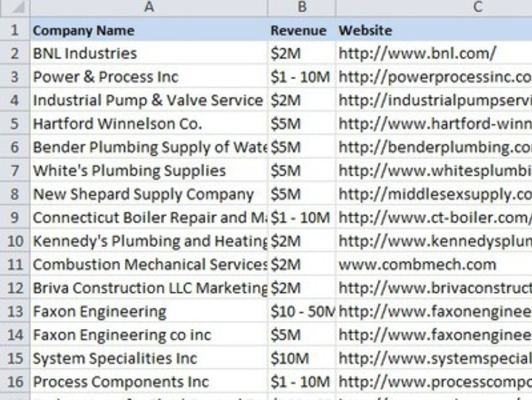
Task: Click Kennedy's Plumbing revenue $2M cell
Action: [302, 241]
